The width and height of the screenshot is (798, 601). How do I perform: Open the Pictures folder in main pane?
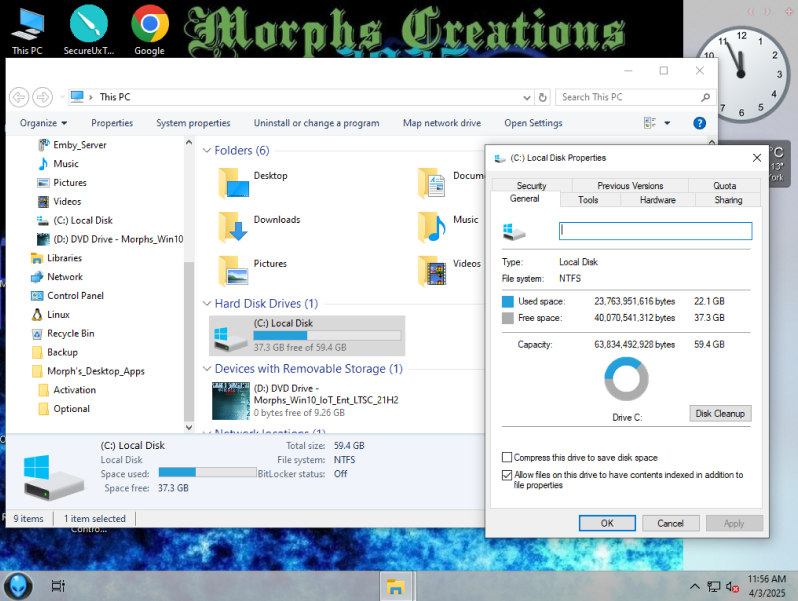[234, 271]
